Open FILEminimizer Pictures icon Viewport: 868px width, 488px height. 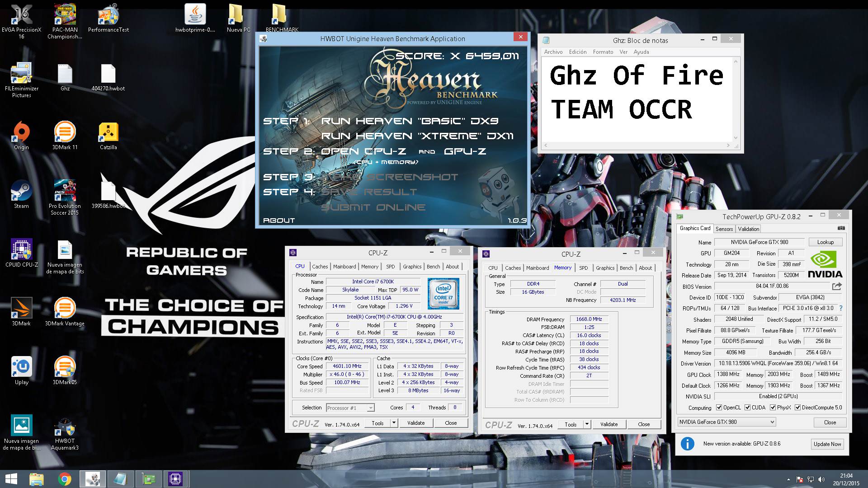click(21, 80)
